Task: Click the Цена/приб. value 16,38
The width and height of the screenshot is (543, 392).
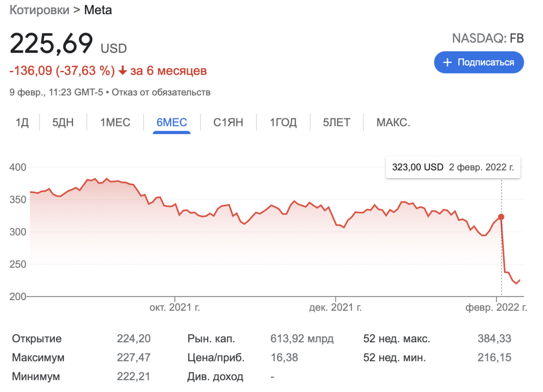Action: [x=284, y=358]
